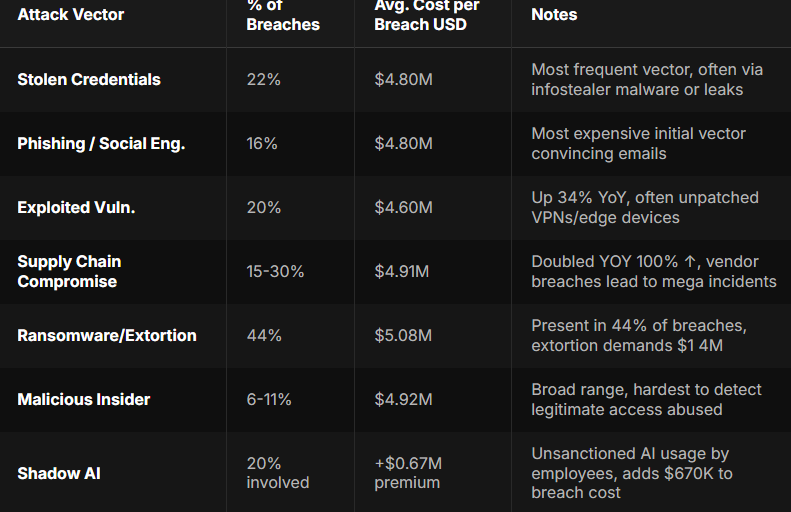The width and height of the screenshot is (791, 512).
Task: Click the $5.08M average cost cell
Action: [x=403, y=335]
